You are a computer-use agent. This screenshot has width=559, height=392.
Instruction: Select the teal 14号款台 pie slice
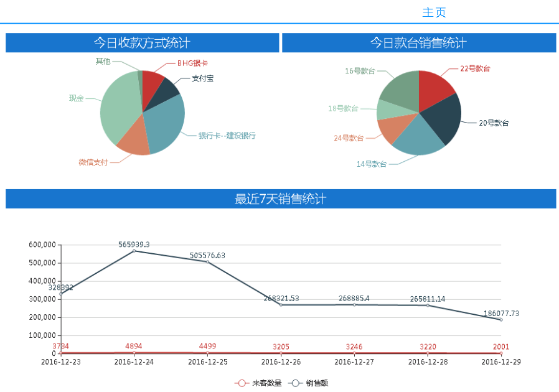click(x=419, y=139)
